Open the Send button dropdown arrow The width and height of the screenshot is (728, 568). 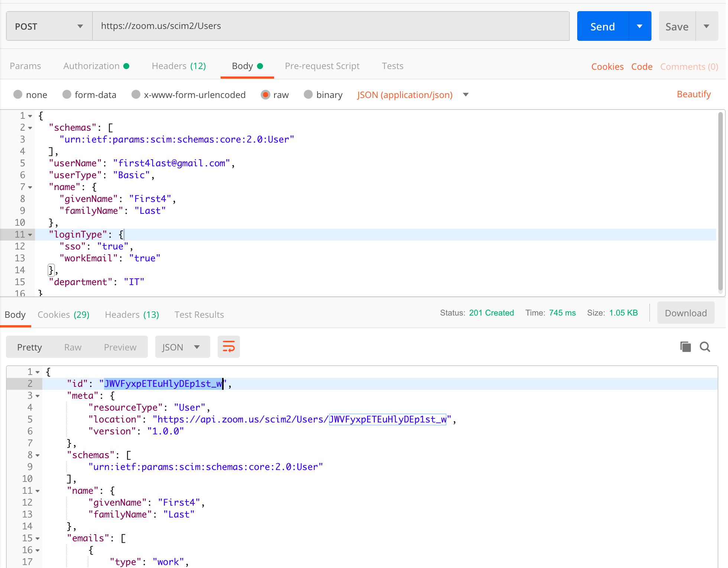point(640,26)
